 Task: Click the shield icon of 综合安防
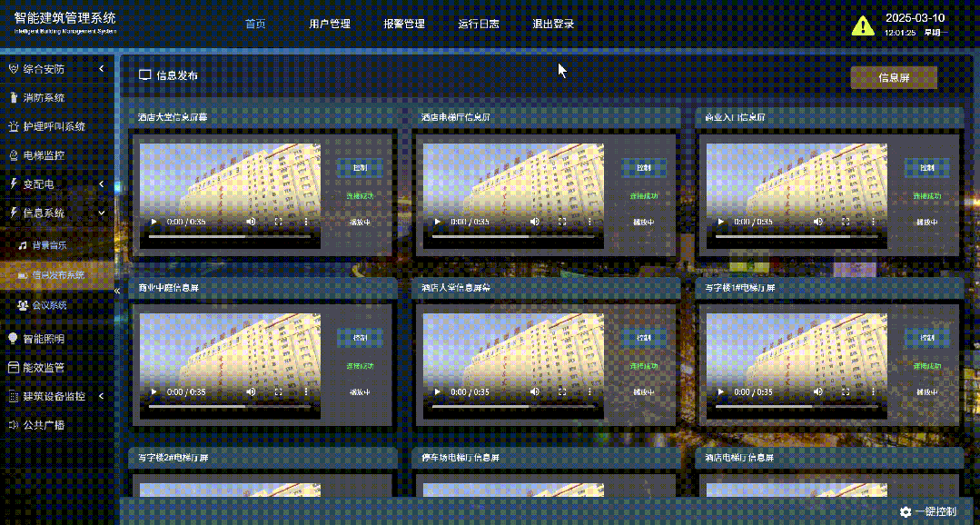pyautogui.click(x=13, y=69)
